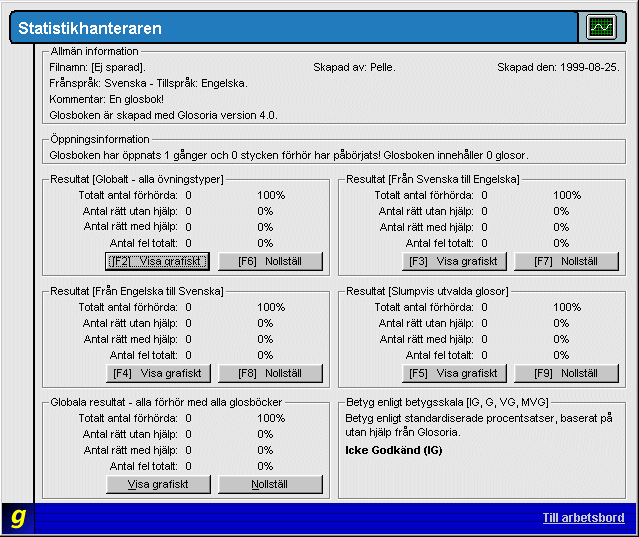
Task: Show Svenska to Engelska graph with [F3]
Action: tap(455, 261)
